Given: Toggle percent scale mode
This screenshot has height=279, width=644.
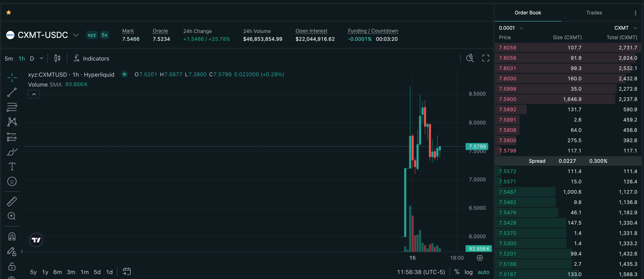Looking at the screenshot, I should point(457,272).
